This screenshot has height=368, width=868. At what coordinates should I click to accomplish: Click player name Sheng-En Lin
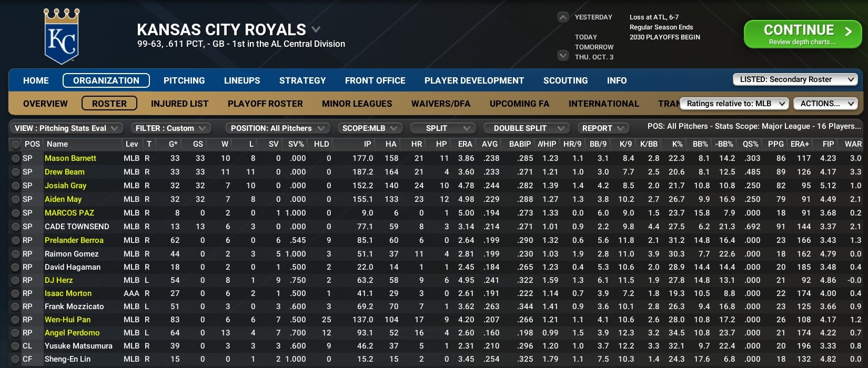67,359
